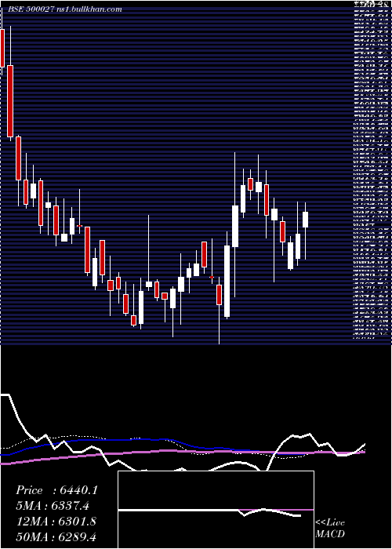This screenshot has width=392, height=549.
Task: Click the 'BSE 500027 ns1.bullkhan.com' title text
Action: pos(65,9)
